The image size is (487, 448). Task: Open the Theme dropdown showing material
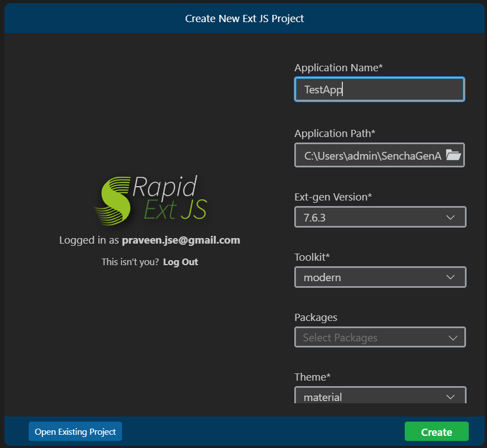[380, 395]
